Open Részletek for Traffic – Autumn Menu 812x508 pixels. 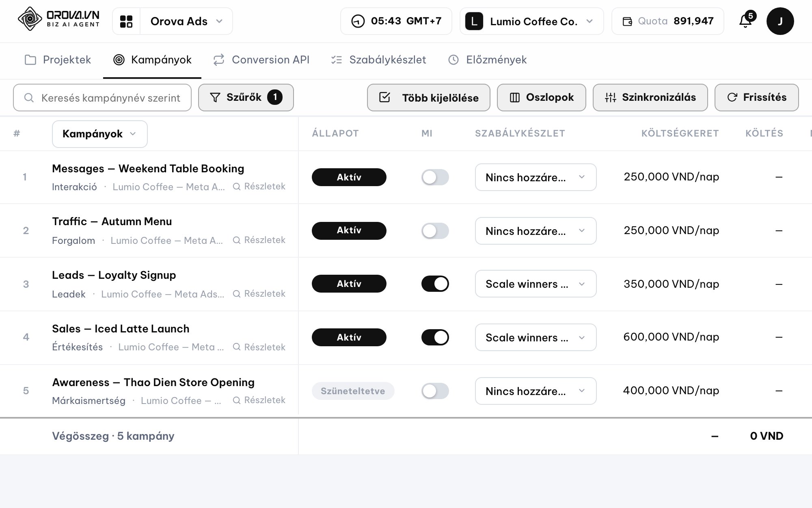pos(259,240)
